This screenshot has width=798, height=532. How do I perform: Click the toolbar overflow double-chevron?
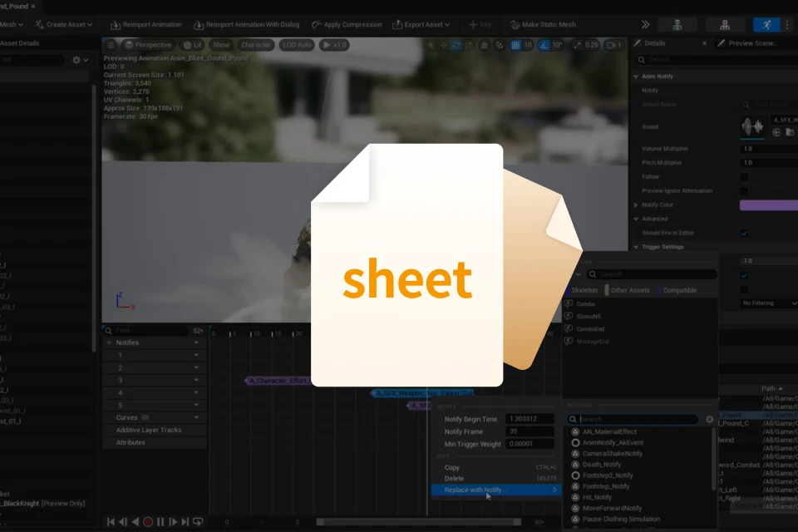[x=645, y=24]
